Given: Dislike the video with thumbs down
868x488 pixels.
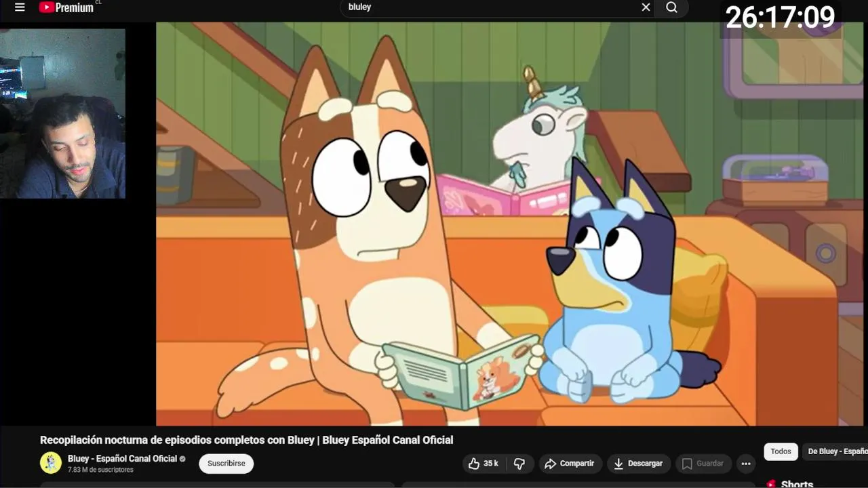Looking at the screenshot, I should pyautogui.click(x=519, y=464).
